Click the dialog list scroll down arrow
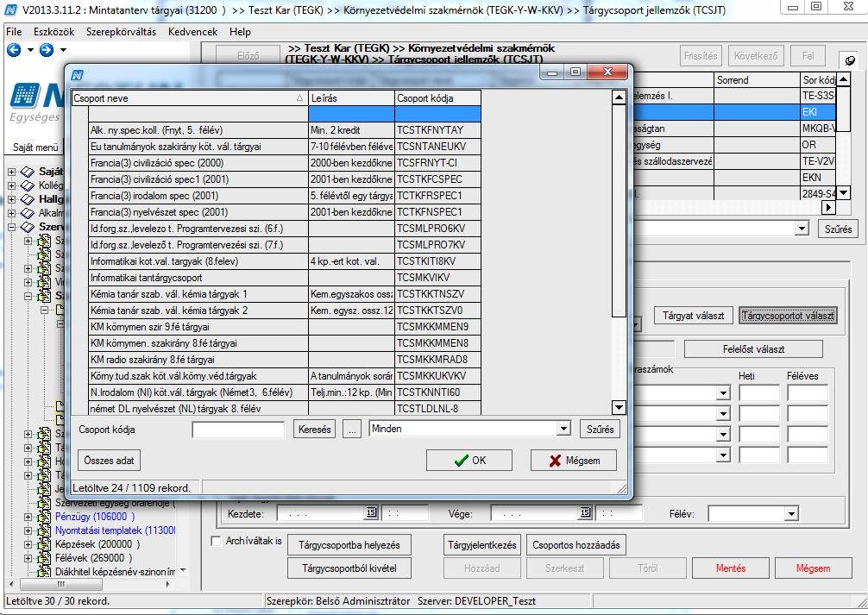Viewport: 868px width, 615px height. click(x=619, y=408)
